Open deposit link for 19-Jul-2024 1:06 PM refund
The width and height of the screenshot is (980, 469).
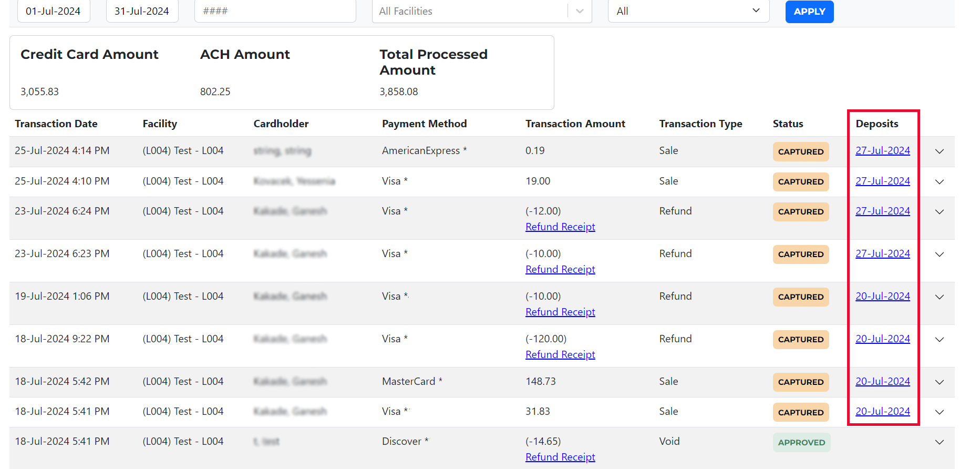coord(883,297)
